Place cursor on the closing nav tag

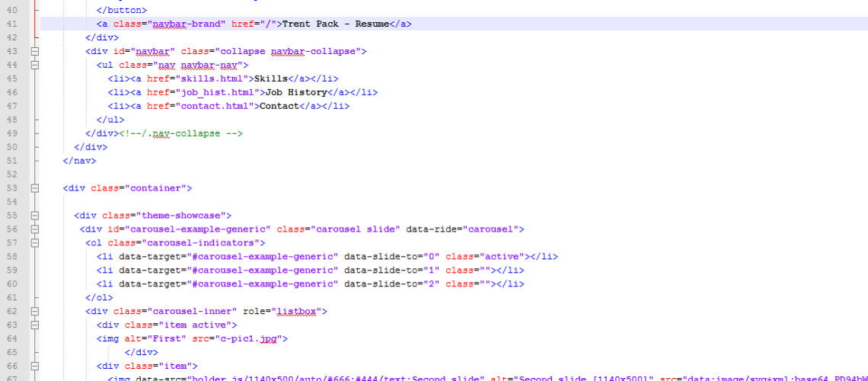[x=80, y=161]
